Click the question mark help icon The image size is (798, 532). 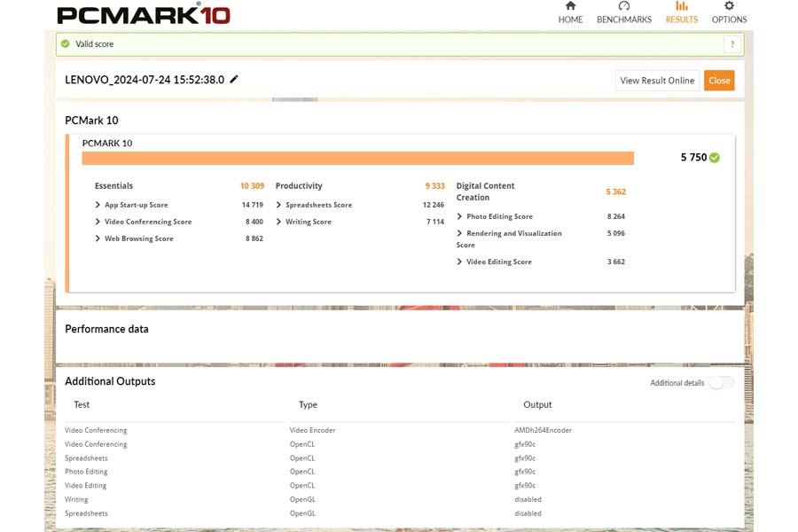point(732,44)
